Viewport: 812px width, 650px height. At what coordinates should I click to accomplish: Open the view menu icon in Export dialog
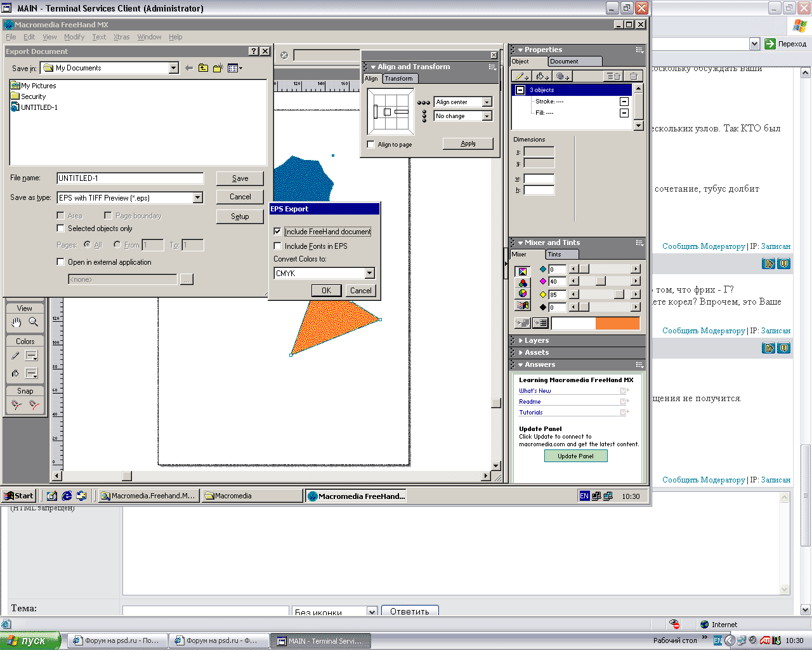tap(234, 68)
